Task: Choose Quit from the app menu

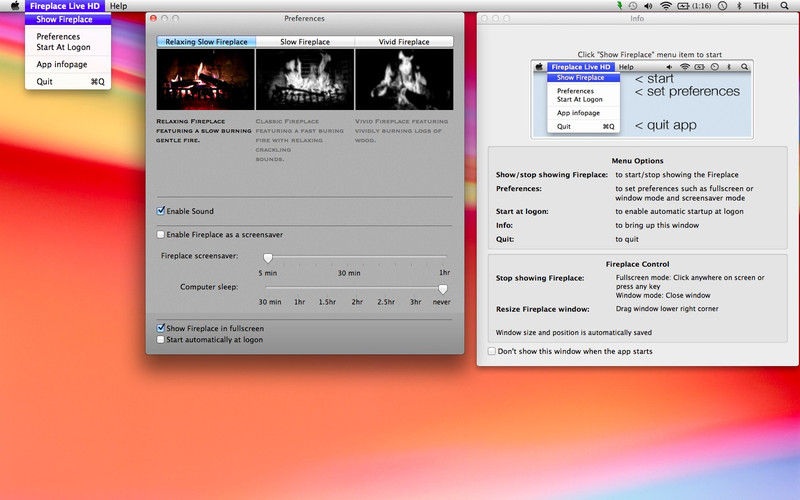Action: pyautogui.click(x=68, y=82)
